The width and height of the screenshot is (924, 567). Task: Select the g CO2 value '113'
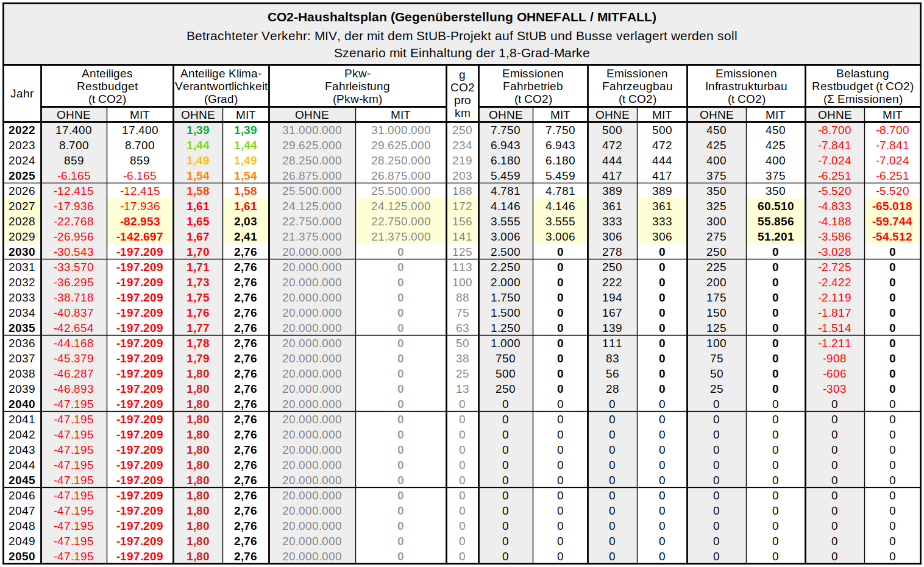tap(462, 267)
